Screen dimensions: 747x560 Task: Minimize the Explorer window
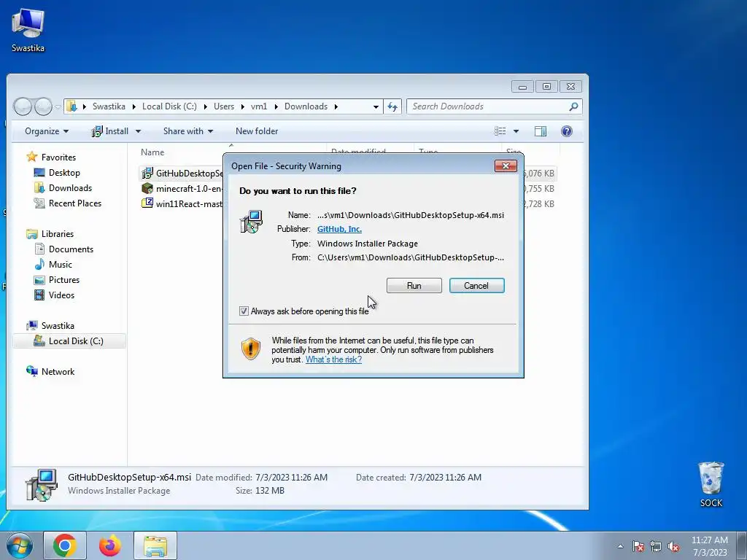522,86
